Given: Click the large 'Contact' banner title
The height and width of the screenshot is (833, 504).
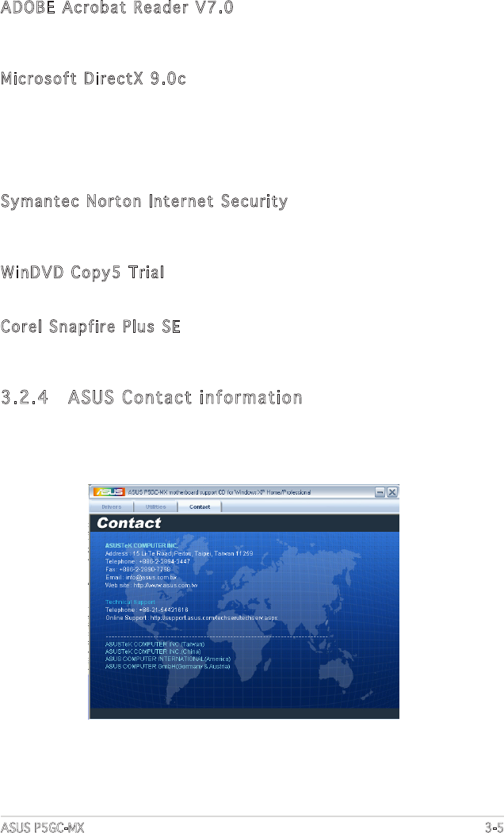Looking at the screenshot, I should (x=128, y=523).
